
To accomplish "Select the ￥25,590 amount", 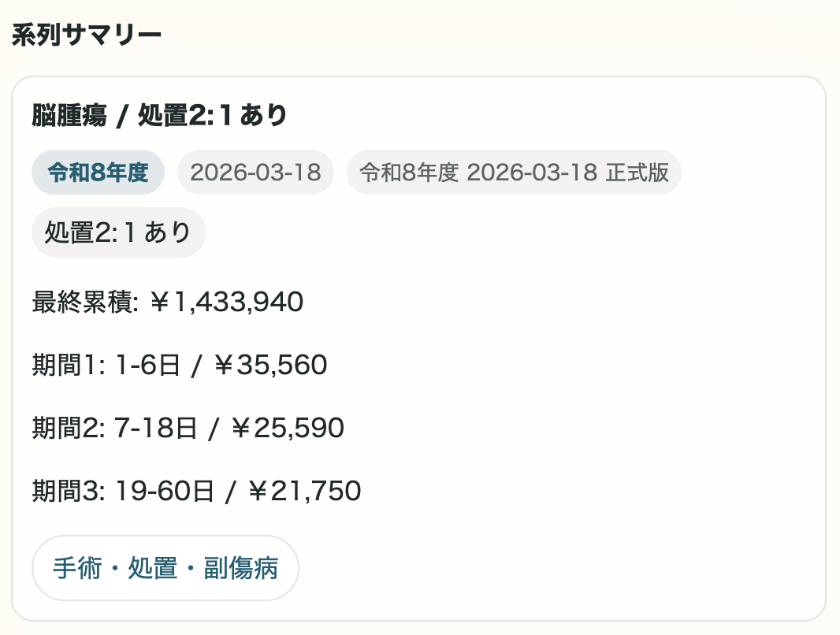I will 288,428.
